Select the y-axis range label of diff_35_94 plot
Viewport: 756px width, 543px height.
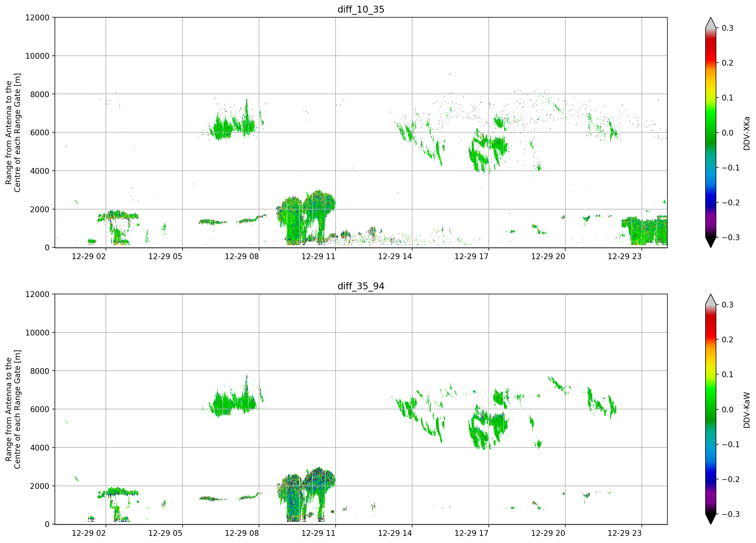click(13, 409)
